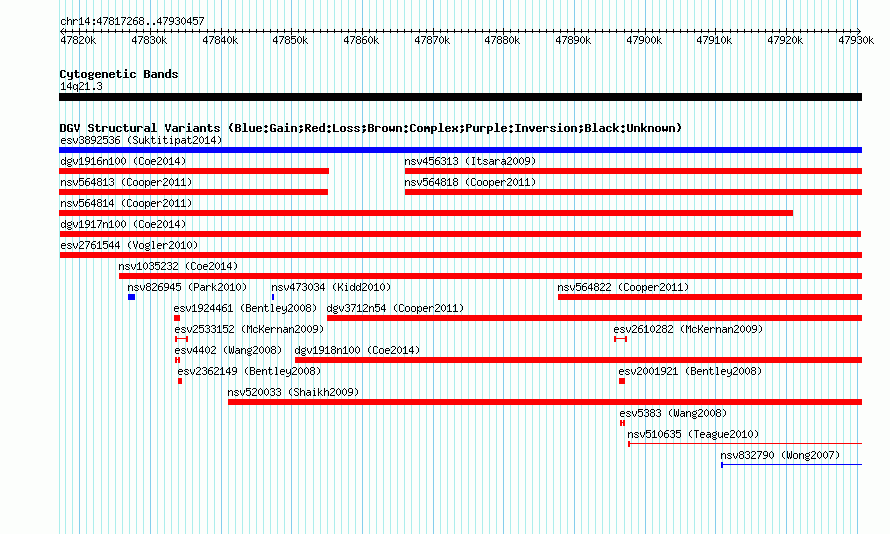Click the nsv520033 red bar
The height and width of the screenshot is (534, 890).
click(x=545, y=402)
